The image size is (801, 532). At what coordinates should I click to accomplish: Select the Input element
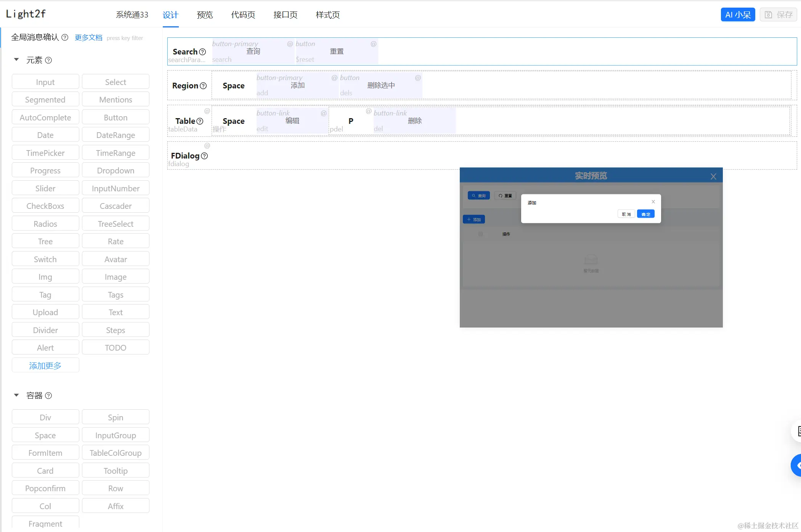(x=45, y=82)
